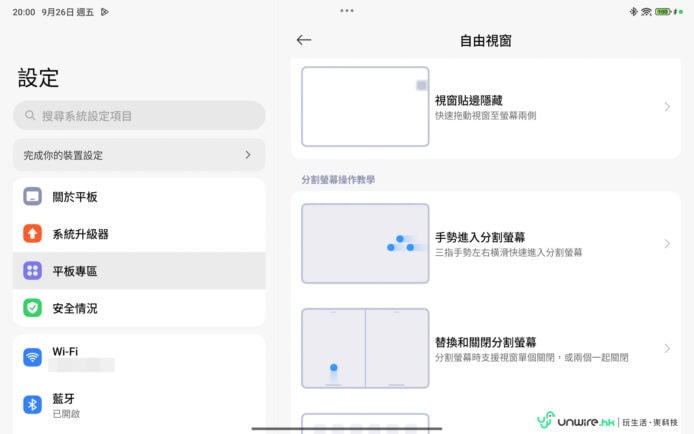Tap the battery indicator in status bar

662,11
